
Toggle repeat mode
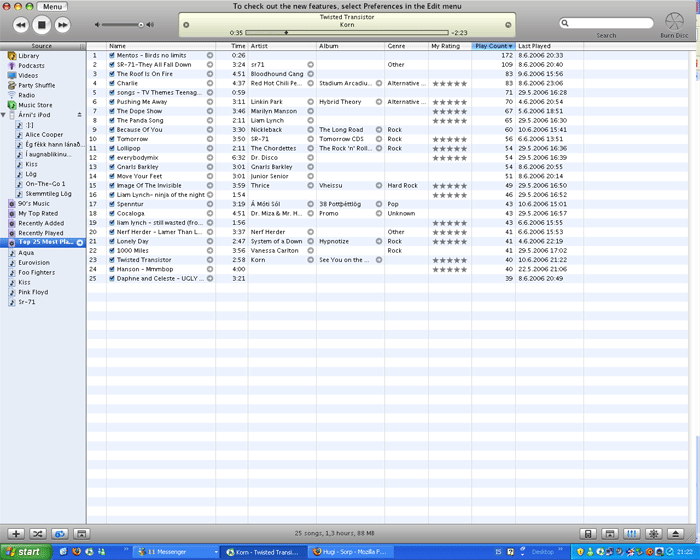(60, 534)
